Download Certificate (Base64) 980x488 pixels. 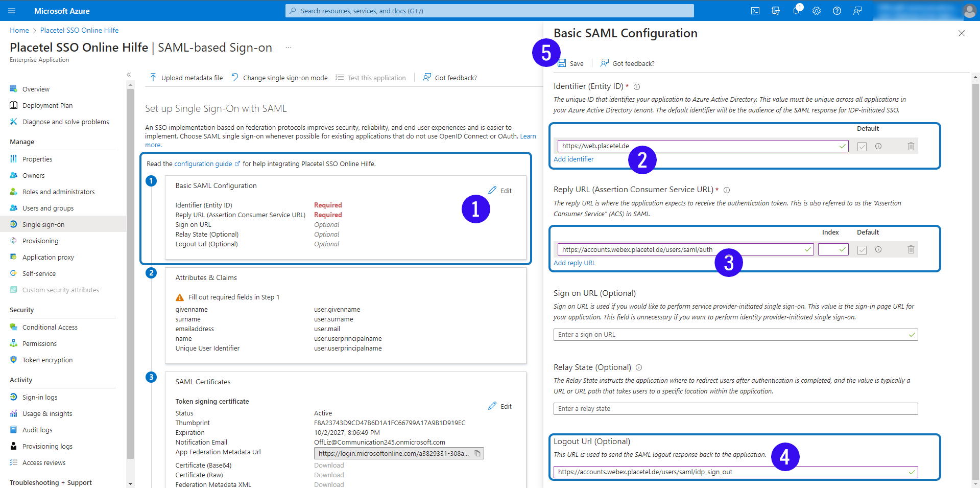pos(329,466)
